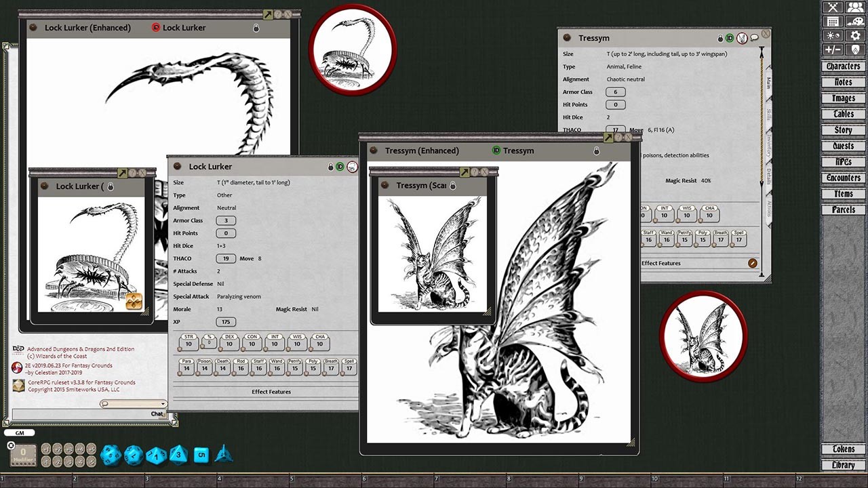Toggle the lock on the Tressym window
The width and height of the screenshot is (868, 488).
click(720, 38)
